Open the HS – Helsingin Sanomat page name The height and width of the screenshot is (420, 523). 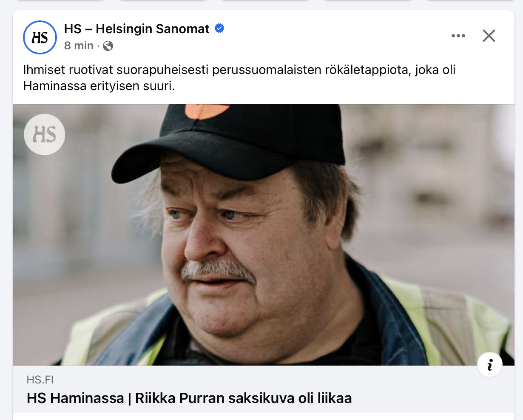tap(136, 29)
